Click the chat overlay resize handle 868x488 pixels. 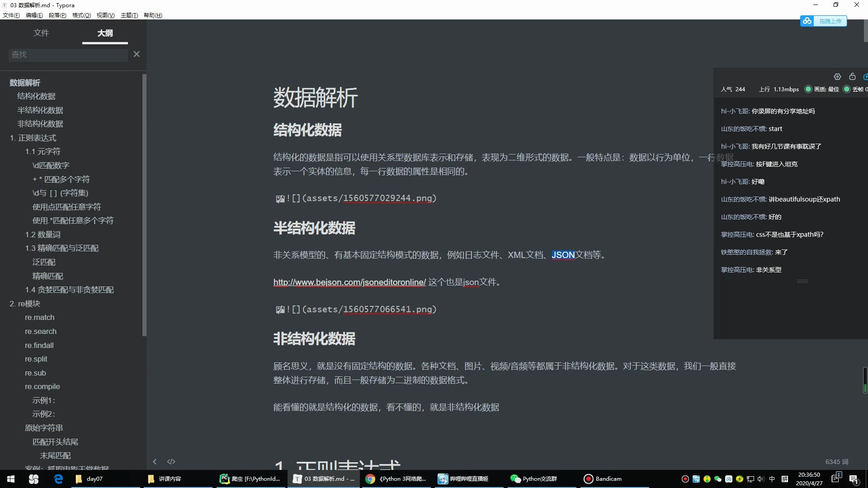click(802, 281)
